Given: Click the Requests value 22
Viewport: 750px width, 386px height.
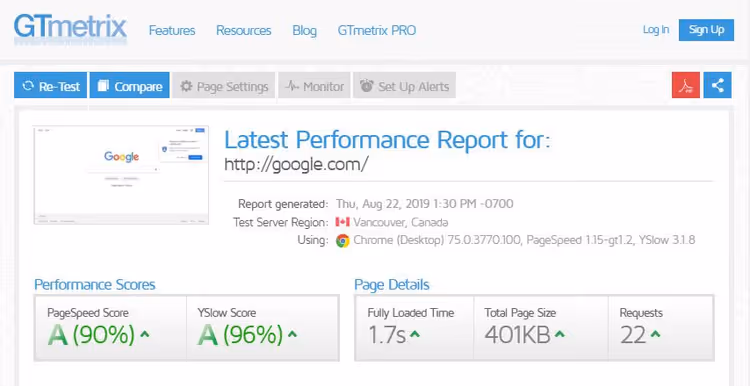Looking at the screenshot, I should click(x=633, y=335).
